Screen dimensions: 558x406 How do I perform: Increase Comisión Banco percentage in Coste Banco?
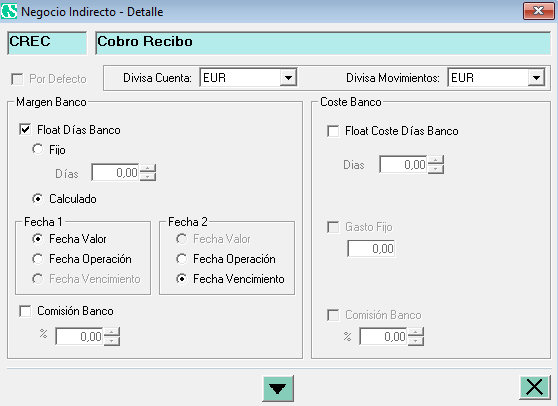click(416, 332)
